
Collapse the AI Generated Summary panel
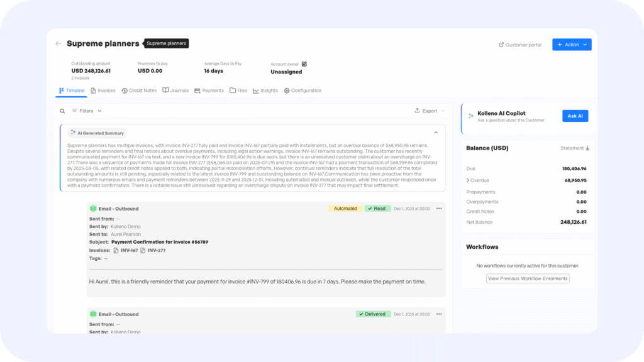[x=436, y=133]
